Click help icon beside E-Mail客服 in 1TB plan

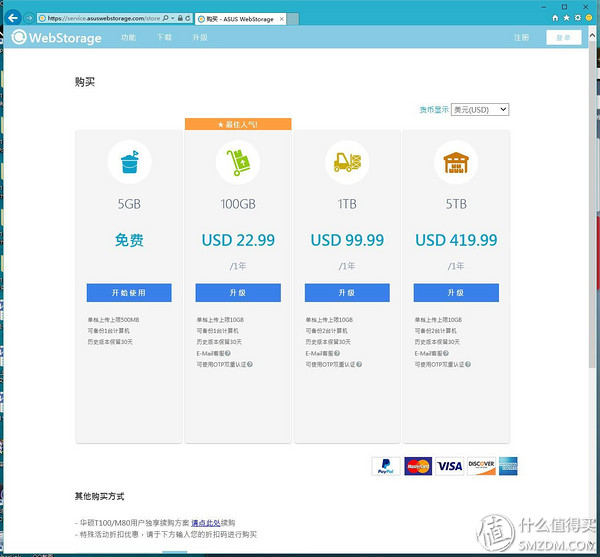pyautogui.click(x=337, y=353)
